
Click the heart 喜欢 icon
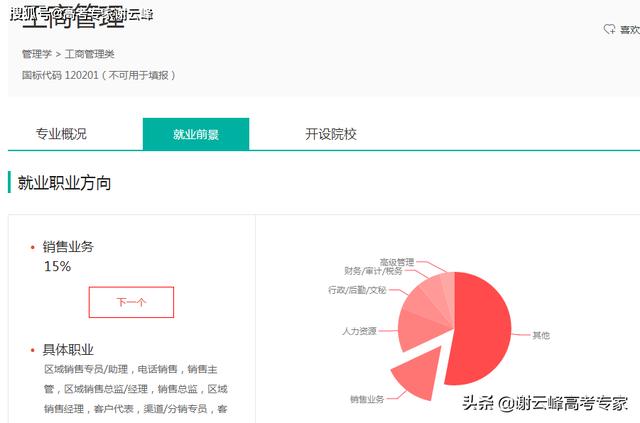pos(609,29)
